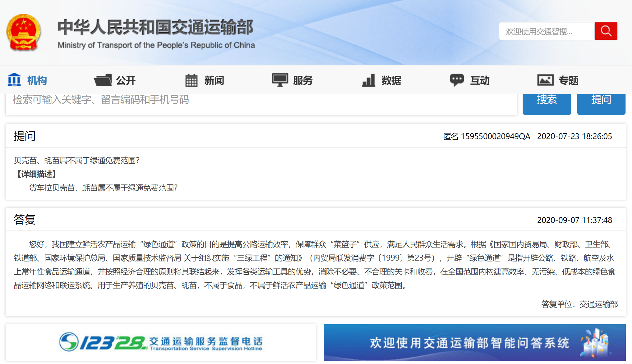Open the 12328 supervision hotline banner
This screenshot has width=632, height=364.
(x=161, y=343)
